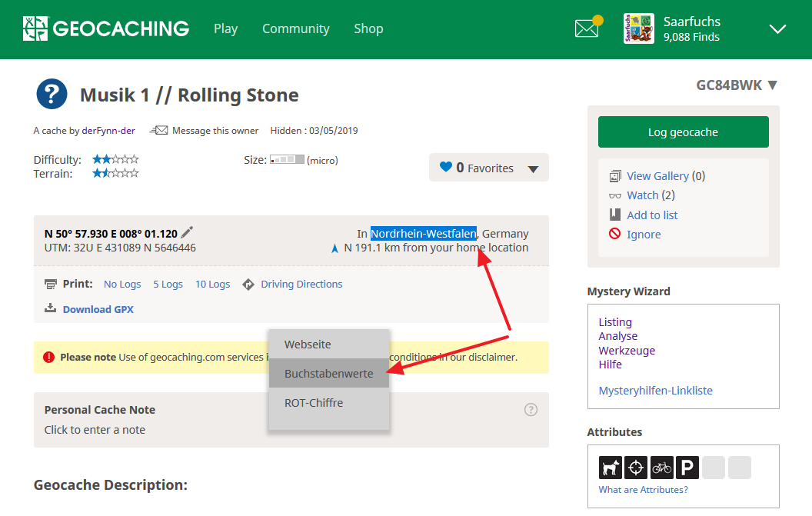The height and width of the screenshot is (516, 812).
Task: Click the mystery cache question mark icon
Action: click(x=52, y=94)
